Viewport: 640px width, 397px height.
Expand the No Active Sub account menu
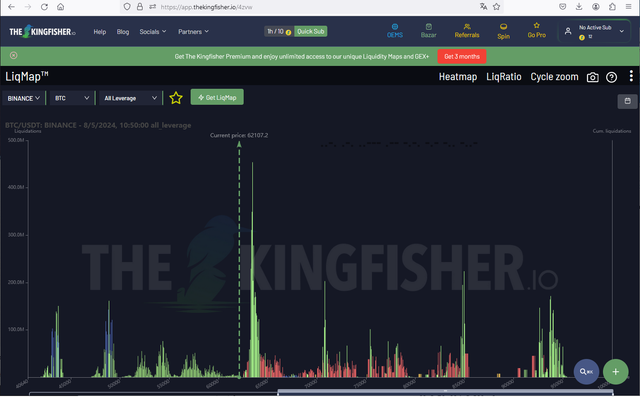click(594, 31)
